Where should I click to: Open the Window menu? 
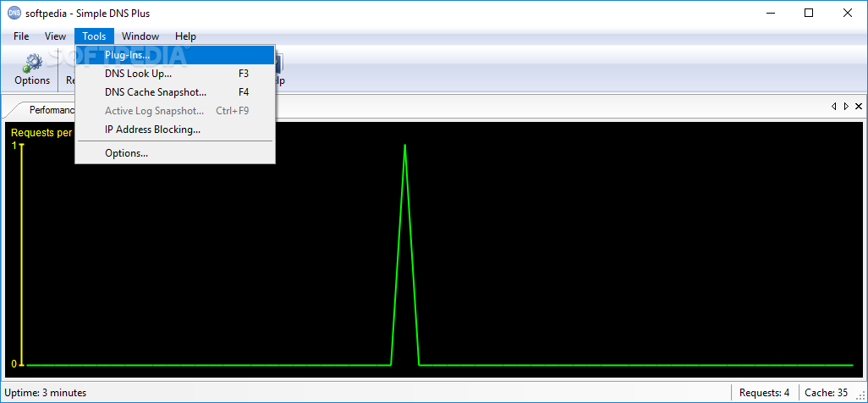point(140,36)
